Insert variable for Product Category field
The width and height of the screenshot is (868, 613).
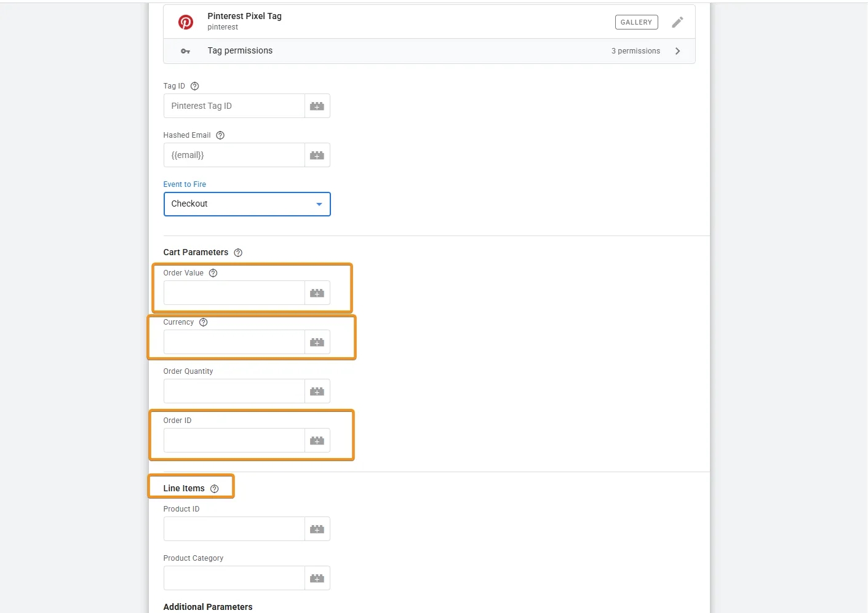tap(317, 578)
